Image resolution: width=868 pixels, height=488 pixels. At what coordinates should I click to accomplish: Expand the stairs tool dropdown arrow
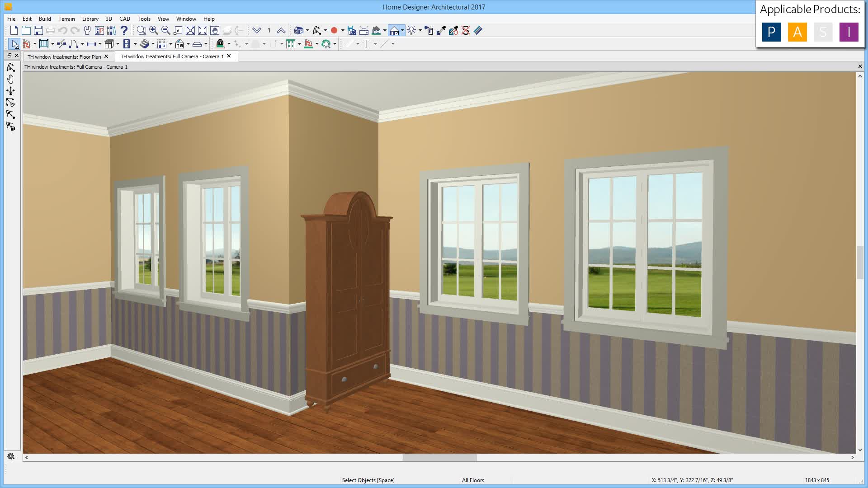[153, 44]
